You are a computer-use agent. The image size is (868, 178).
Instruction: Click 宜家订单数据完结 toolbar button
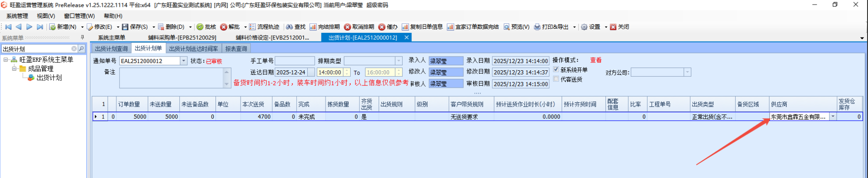pyautogui.click(x=473, y=27)
